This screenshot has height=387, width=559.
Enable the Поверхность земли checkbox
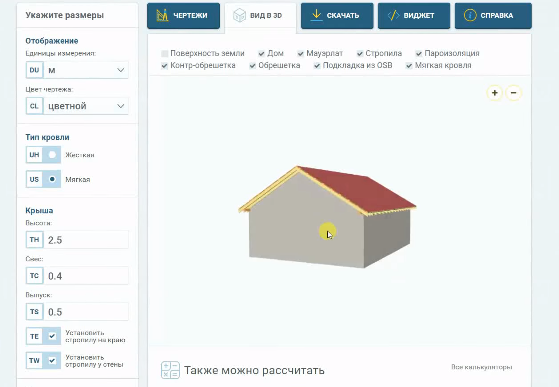[x=164, y=53]
